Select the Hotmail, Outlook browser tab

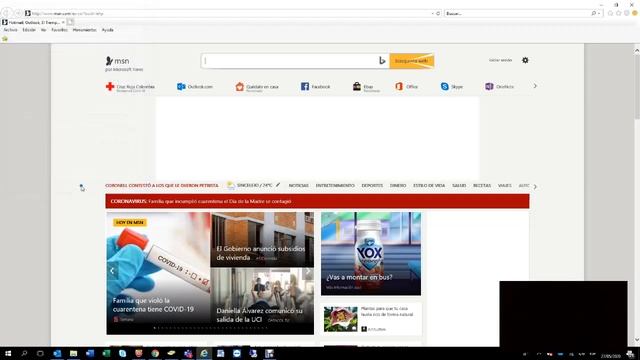tap(33, 22)
